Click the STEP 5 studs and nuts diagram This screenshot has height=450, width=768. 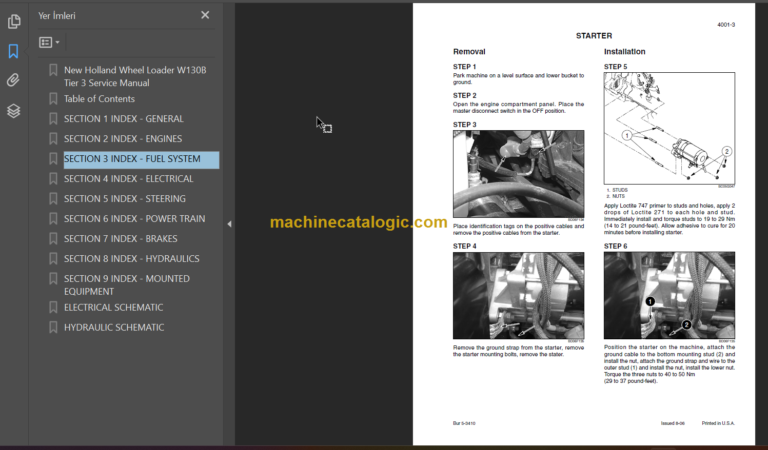669,128
